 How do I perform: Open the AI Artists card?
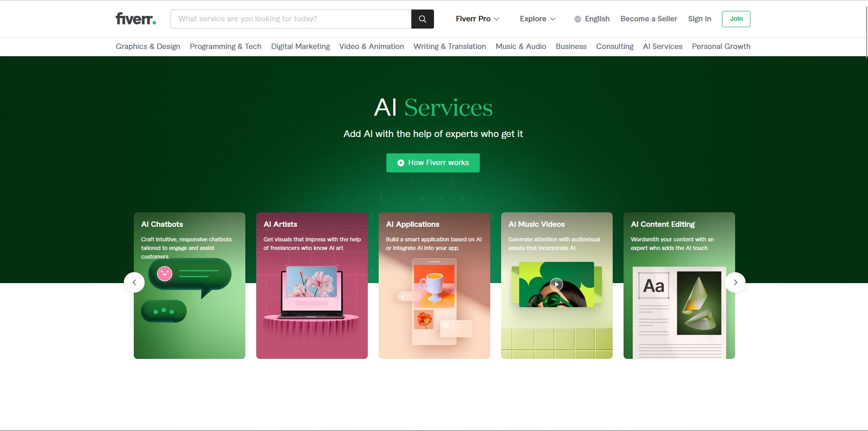click(312, 285)
